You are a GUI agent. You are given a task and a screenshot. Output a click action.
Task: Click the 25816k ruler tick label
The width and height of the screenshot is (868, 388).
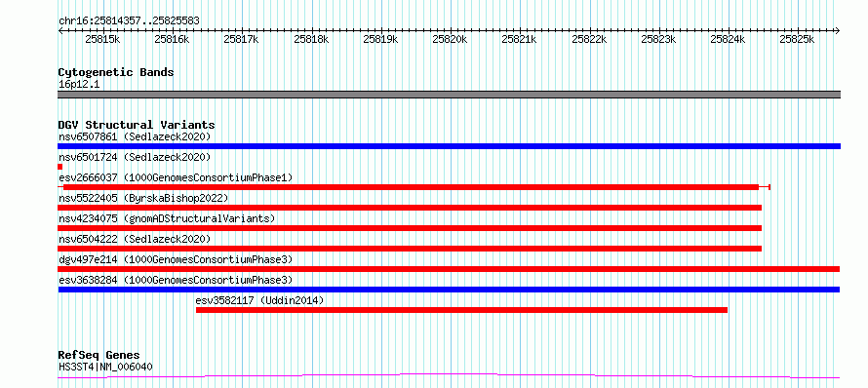pos(173,39)
